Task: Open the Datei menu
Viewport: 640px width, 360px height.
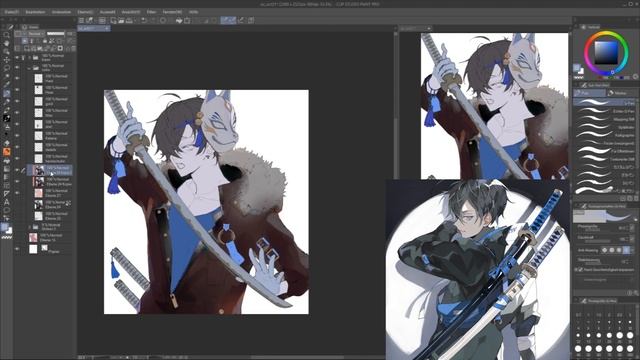Action: pyautogui.click(x=11, y=12)
